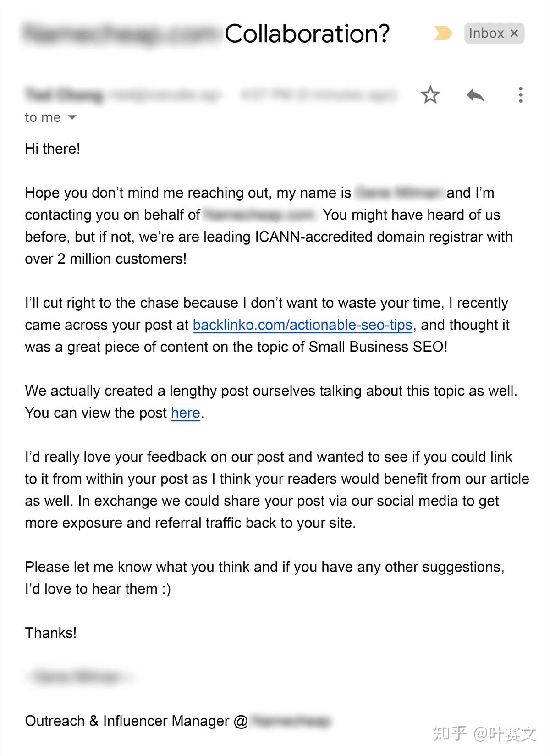The height and width of the screenshot is (756, 550).
Task: Click the reply arrow icon
Action: click(475, 95)
